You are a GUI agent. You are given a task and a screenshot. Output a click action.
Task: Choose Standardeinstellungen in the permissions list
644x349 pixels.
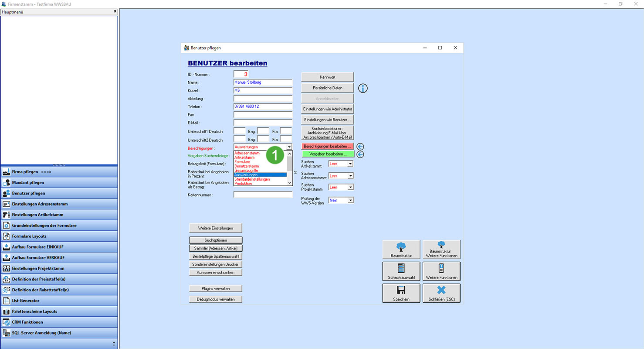tap(260, 179)
